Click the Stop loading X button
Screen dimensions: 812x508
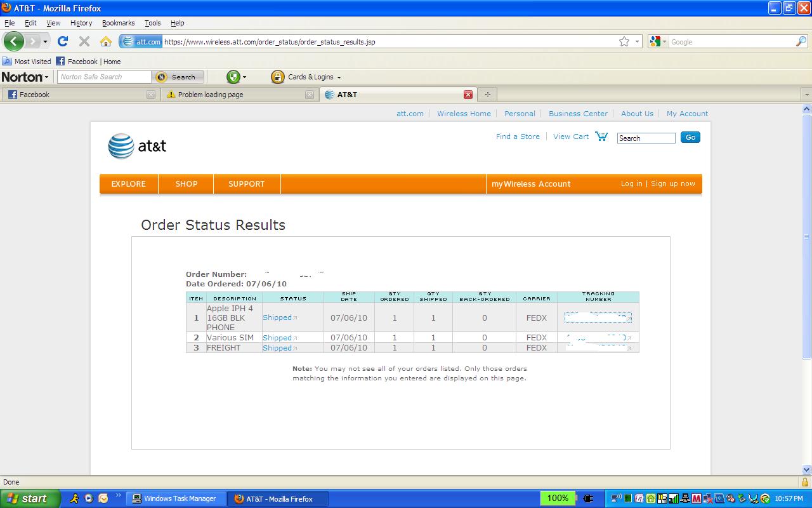84,41
